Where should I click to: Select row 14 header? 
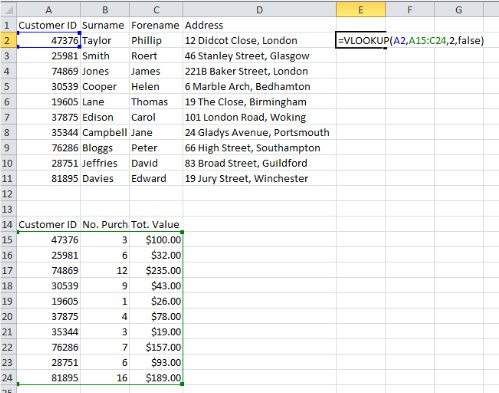[x=8, y=224]
